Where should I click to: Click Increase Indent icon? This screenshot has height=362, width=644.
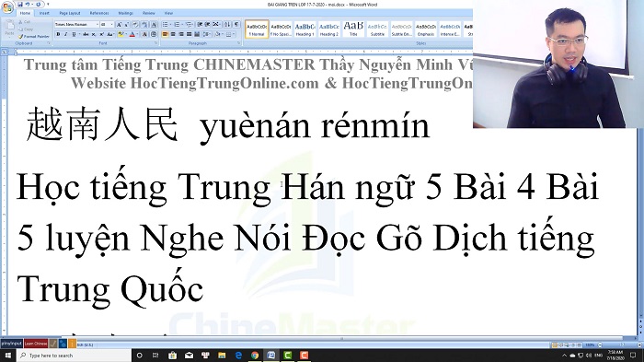tap(207, 25)
